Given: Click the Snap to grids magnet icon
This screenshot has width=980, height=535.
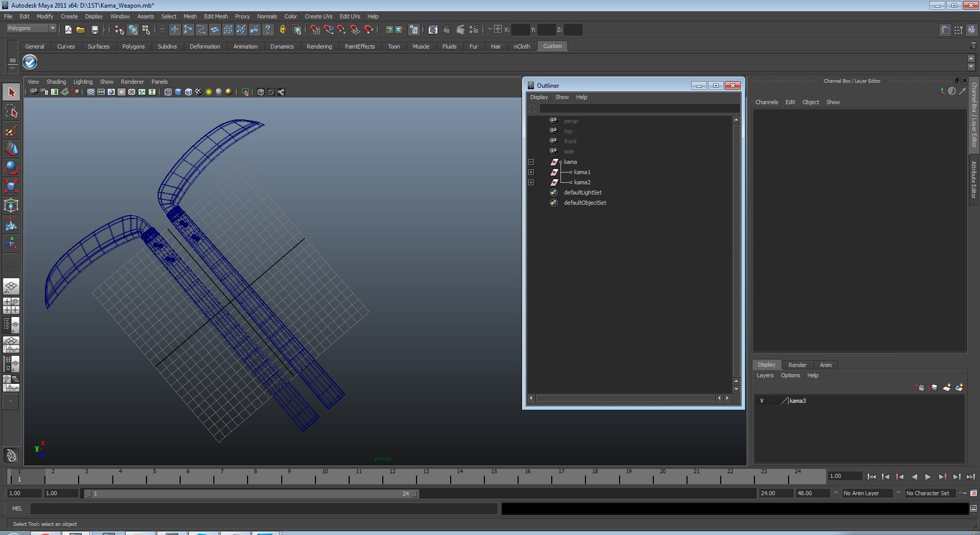Looking at the screenshot, I should coord(315,30).
